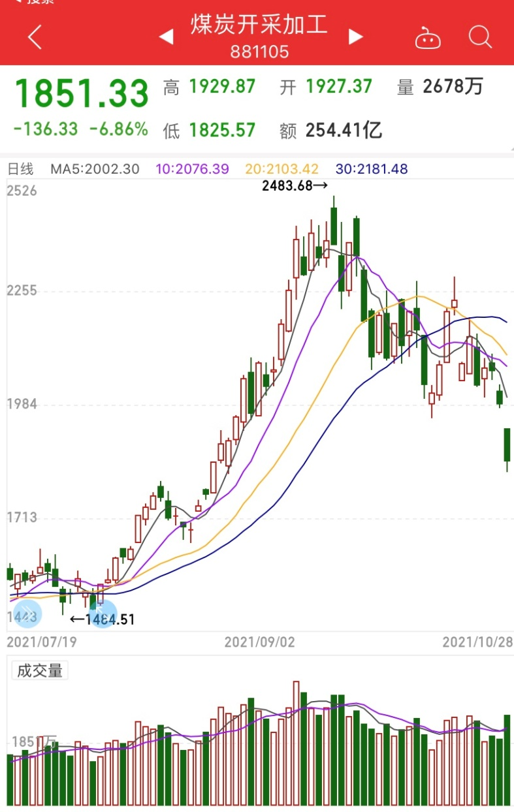Select the MA5 moving average label
This screenshot has width=514, height=812.
pyautogui.click(x=95, y=169)
